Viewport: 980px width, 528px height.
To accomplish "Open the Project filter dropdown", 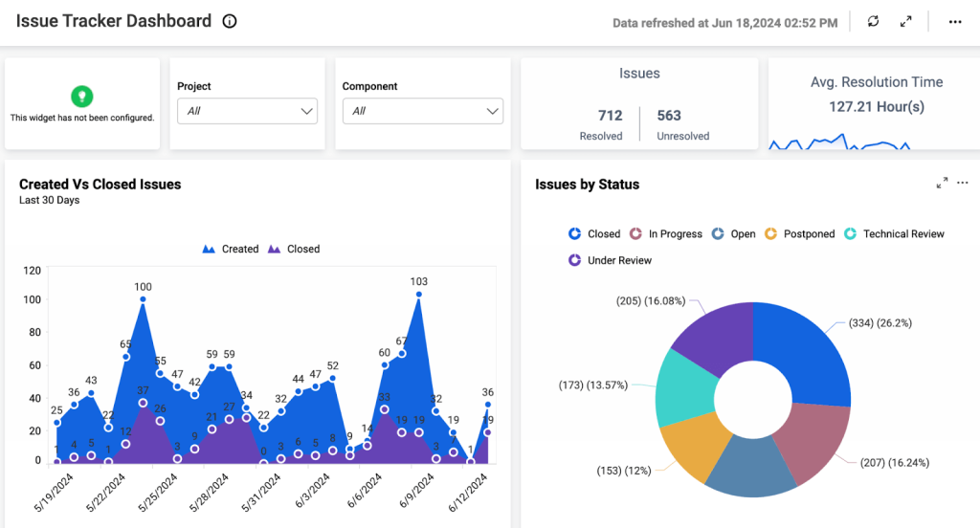I will 248,111.
